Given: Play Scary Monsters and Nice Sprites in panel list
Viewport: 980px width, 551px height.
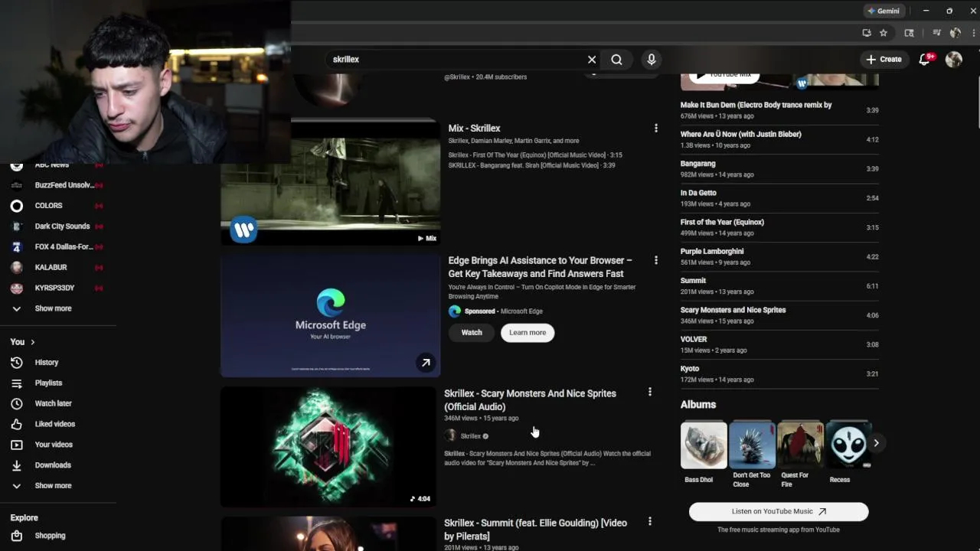Looking at the screenshot, I should (779, 315).
